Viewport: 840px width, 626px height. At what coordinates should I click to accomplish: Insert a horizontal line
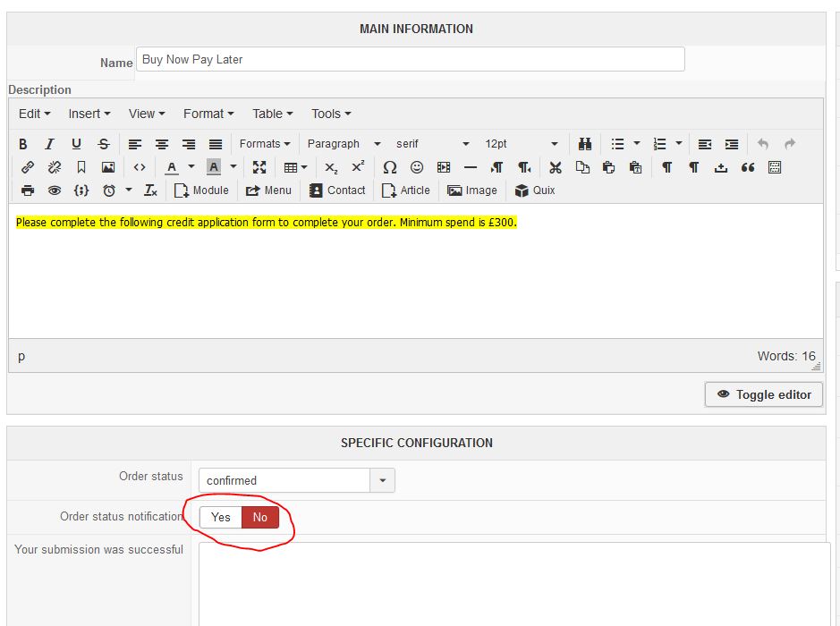click(471, 167)
